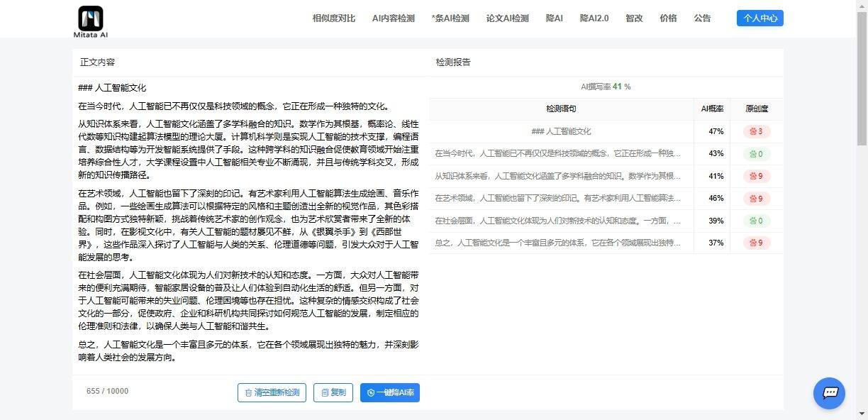Click the 一键降AI率 button
The width and height of the screenshot is (868, 420).
coord(389,392)
